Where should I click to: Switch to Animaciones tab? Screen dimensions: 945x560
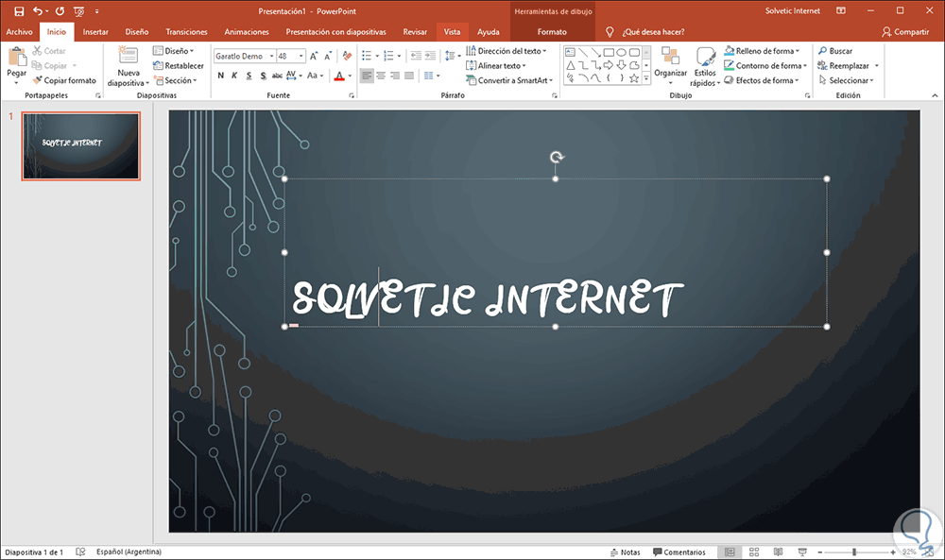click(x=247, y=32)
